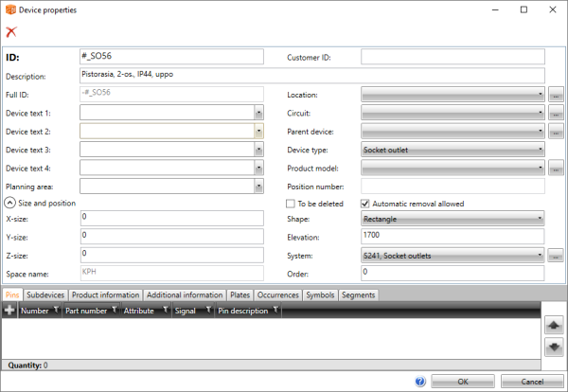Uncheck Automatic removal allowed
The height and width of the screenshot is (392, 568).
coord(366,204)
